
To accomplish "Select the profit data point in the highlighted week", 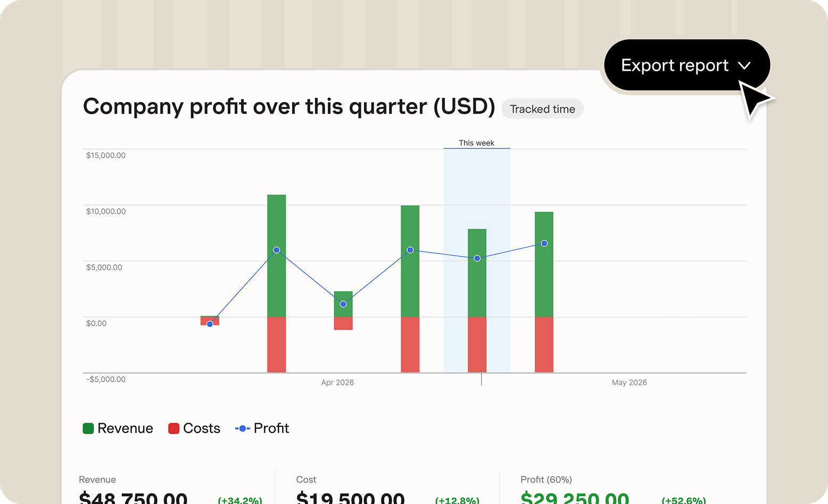I will (476, 257).
